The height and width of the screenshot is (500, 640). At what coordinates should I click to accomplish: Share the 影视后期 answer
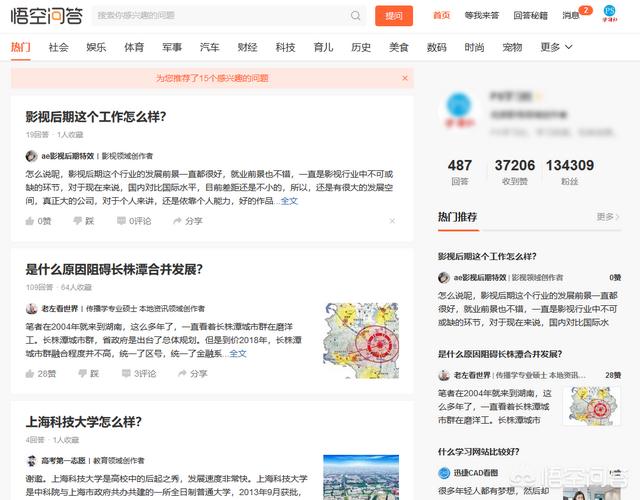[x=188, y=221]
